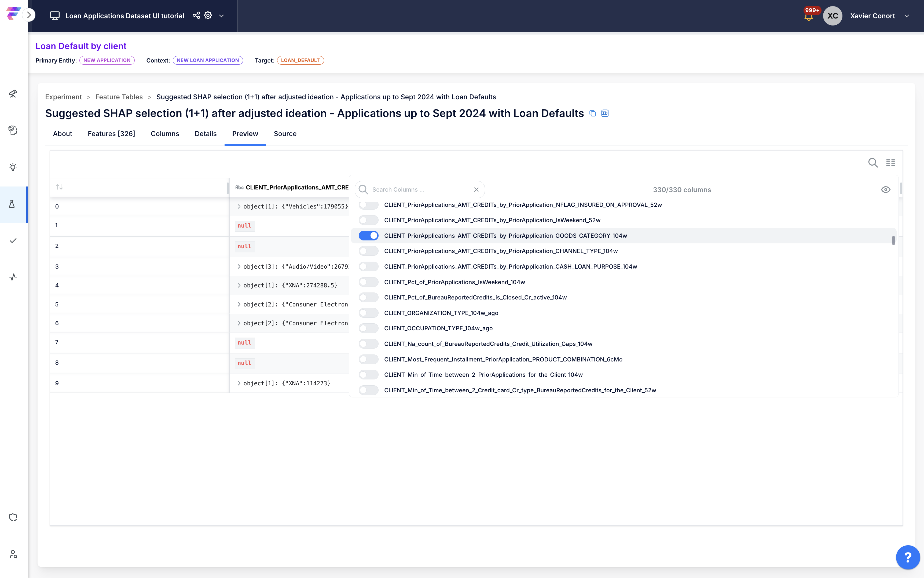The height and width of the screenshot is (578, 924).
Task: Toggle CLIENT_OCCUPATION_TYPE_104w_ago switch
Action: (368, 328)
